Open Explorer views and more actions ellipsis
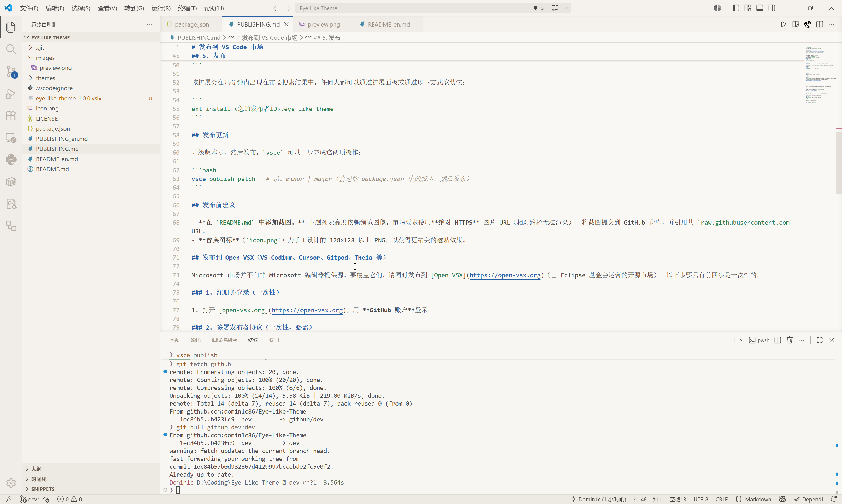Image resolution: width=842 pixels, height=504 pixels. point(149,24)
